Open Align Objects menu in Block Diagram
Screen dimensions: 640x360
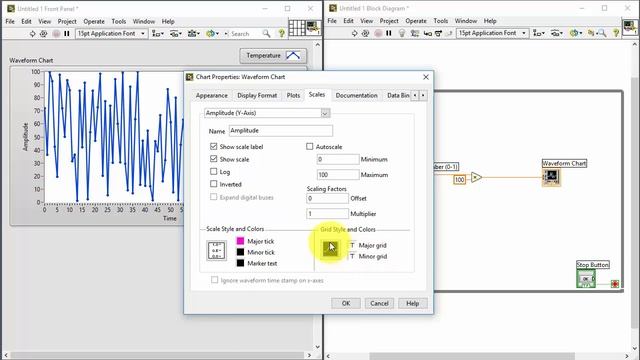(x=539, y=33)
